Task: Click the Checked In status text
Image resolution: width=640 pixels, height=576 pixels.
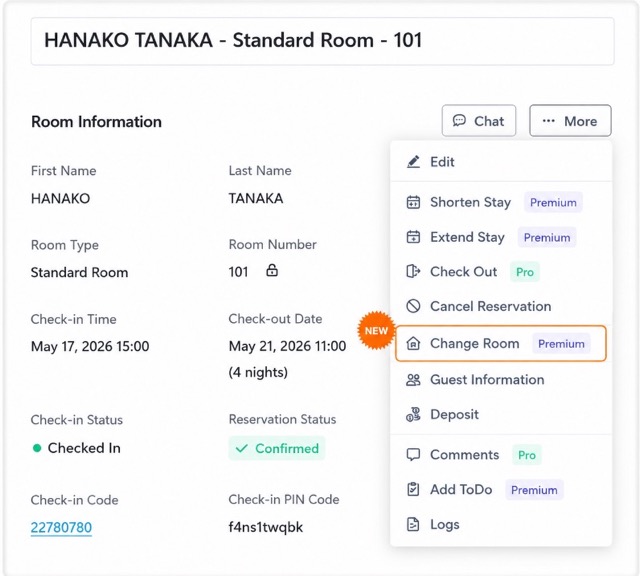Action: click(84, 448)
